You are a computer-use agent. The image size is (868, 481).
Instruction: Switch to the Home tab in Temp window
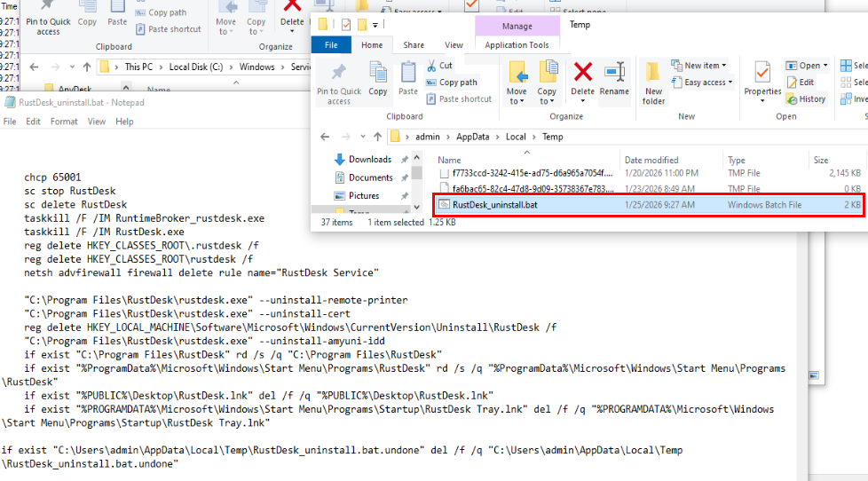coord(372,45)
